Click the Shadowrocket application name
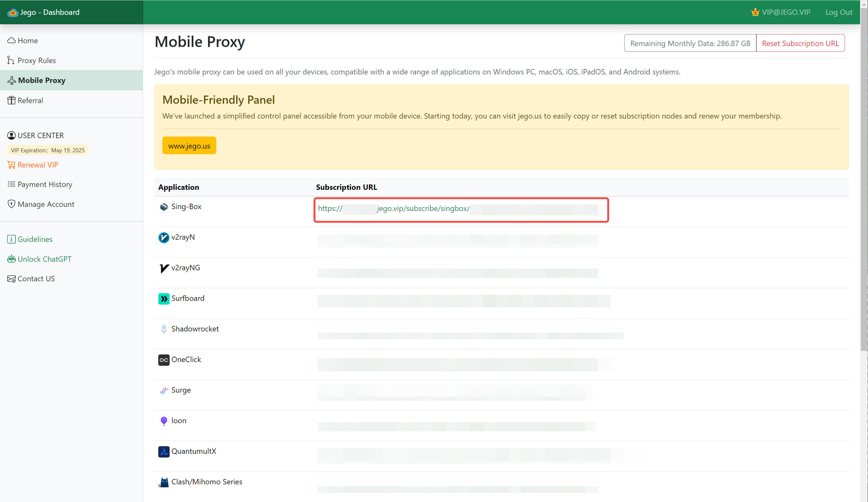 point(195,329)
